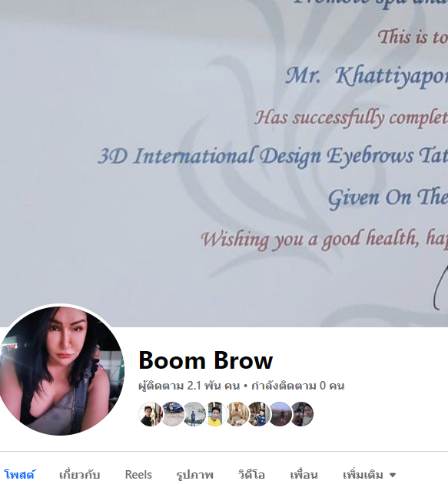448x484 pixels.
Task: Click the ผู้ติดตาม 2.1 พัน คน link
Action: (189, 386)
